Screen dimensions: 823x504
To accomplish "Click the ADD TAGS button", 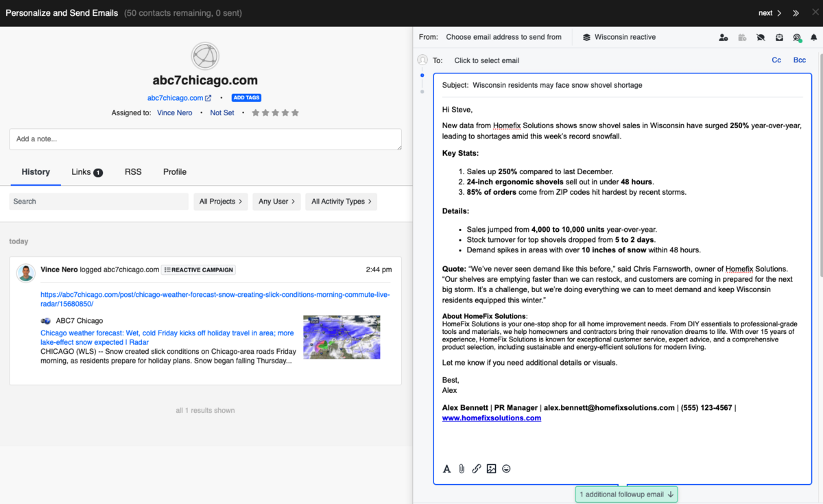I will [246, 98].
